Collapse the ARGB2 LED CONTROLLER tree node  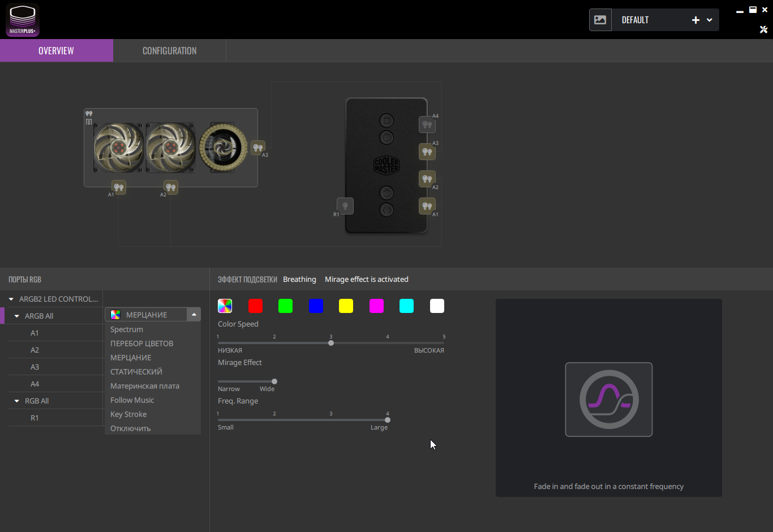[x=11, y=299]
